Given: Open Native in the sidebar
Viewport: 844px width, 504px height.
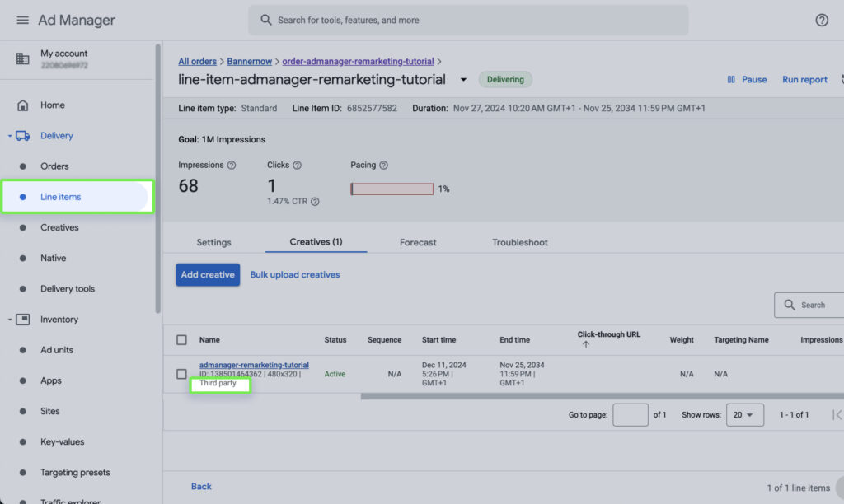Looking at the screenshot, I should tap(54, 259).
